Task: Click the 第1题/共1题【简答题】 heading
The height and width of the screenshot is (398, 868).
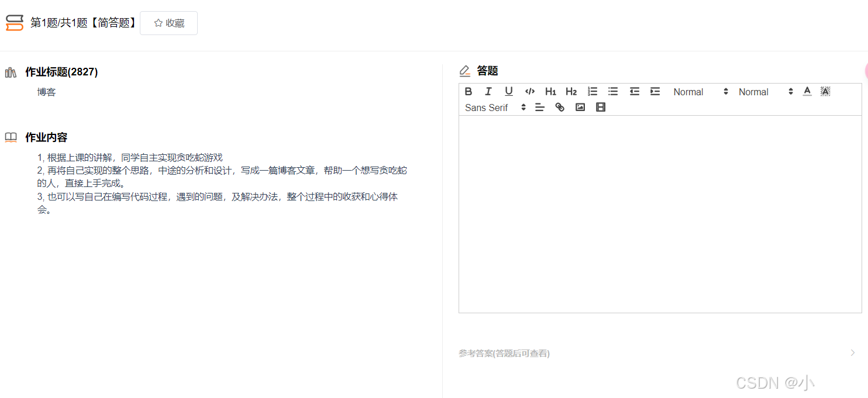Action: (x=84, y=23)
